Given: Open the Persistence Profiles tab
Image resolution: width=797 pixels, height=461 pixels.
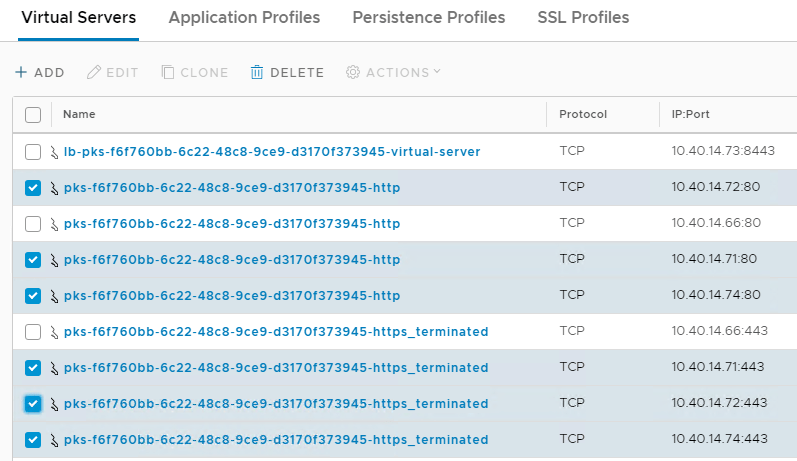Looking at the screenshot, I should (x=429, y=18).
